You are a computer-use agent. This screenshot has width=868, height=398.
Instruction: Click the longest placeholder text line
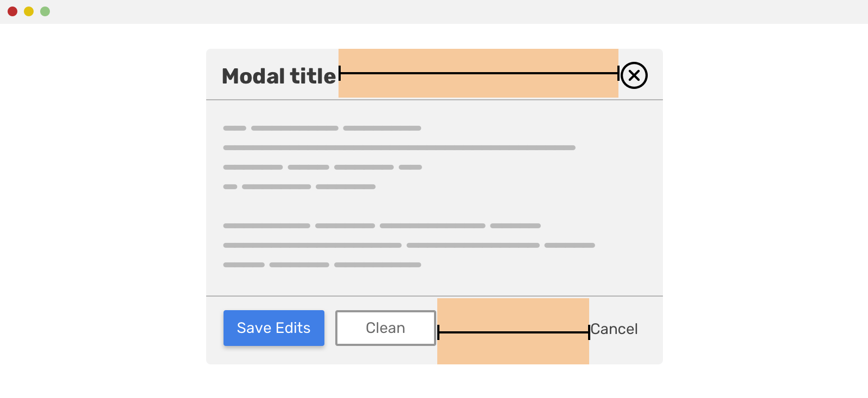(399, 147)
